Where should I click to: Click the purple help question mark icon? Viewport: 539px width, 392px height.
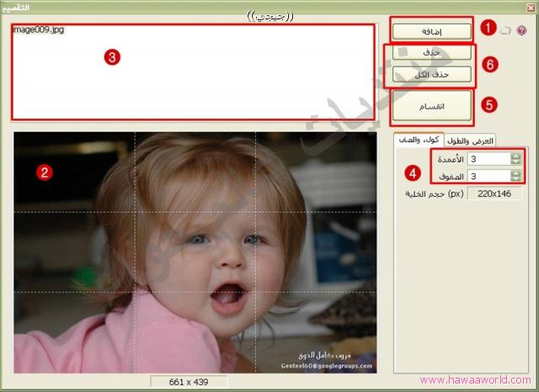[x=521, y=31]
